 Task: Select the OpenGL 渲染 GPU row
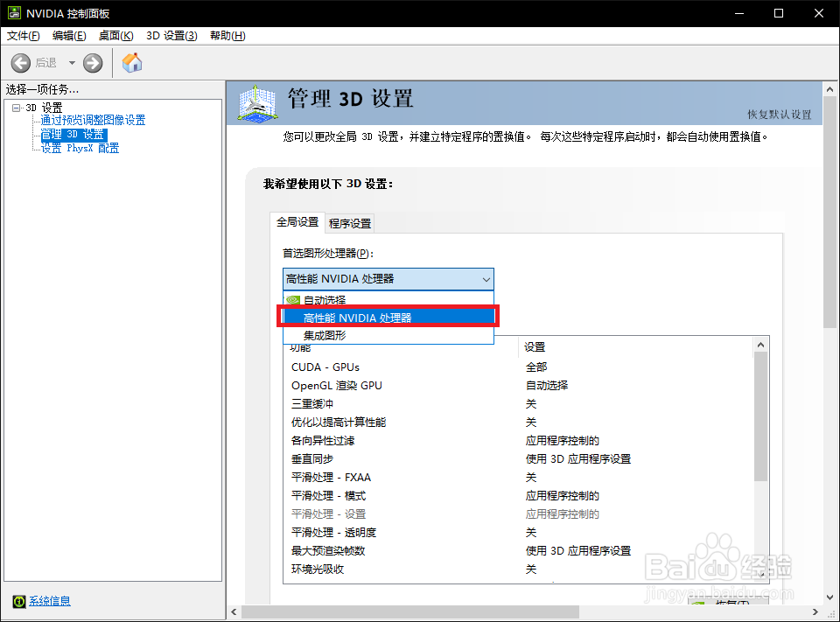[518, 385]
